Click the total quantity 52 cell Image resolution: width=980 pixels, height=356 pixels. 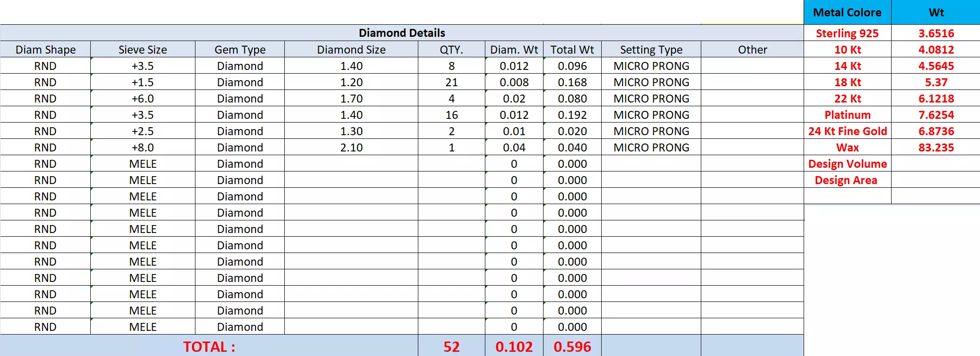click(451, 346)
